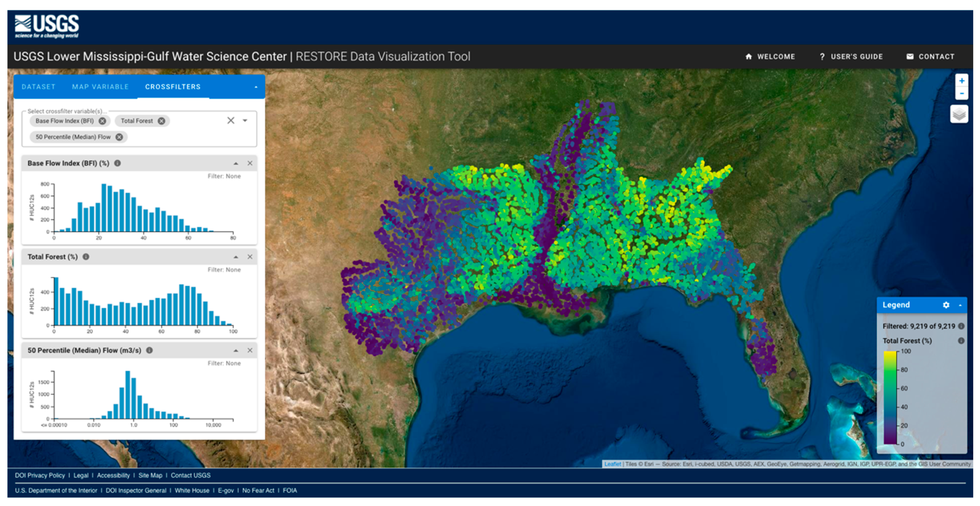The height and width of the screenshot is (506, 980).
Task: Switch to the Dataset tab
Action: [x=38, y=87]
